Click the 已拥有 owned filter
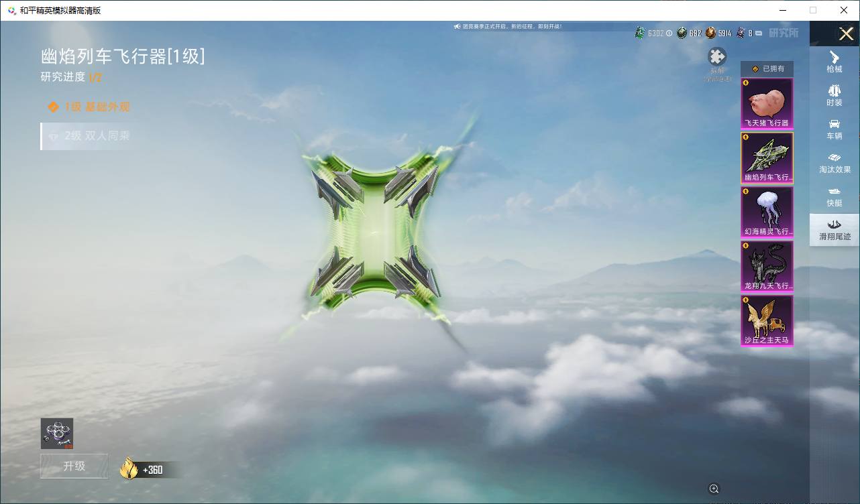 pyautogui.click(x=767, y=68)
